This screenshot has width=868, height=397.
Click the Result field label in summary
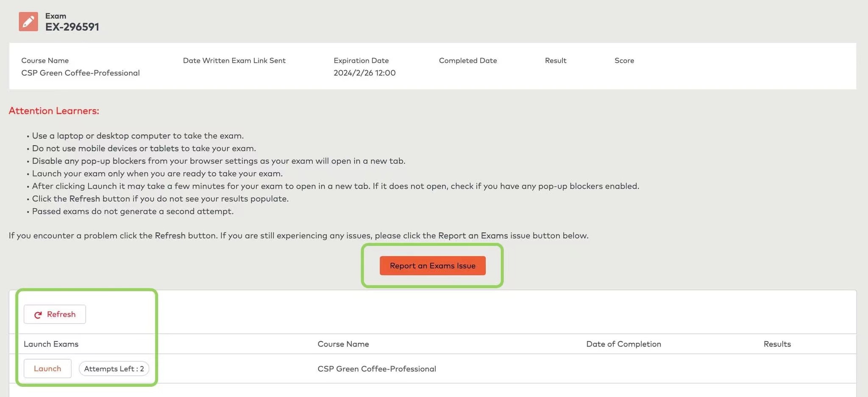[555, 61]
